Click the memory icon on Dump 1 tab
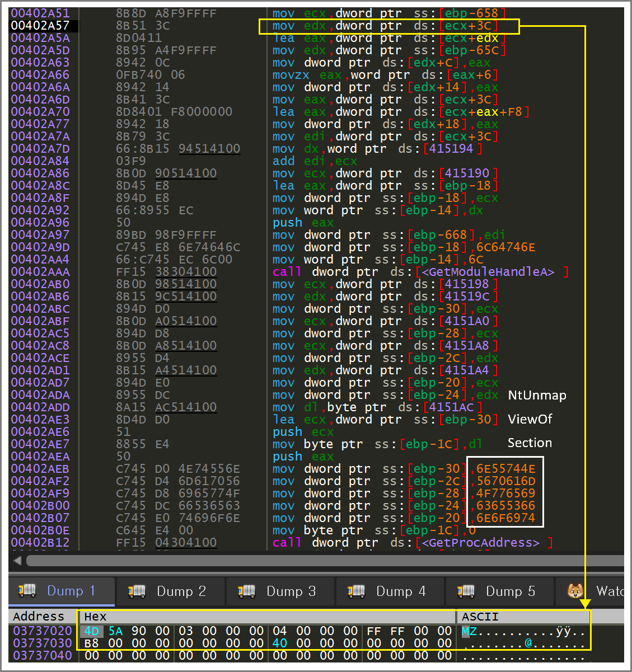The width and height of the screenshot is (632, 672). coord(27,591)
